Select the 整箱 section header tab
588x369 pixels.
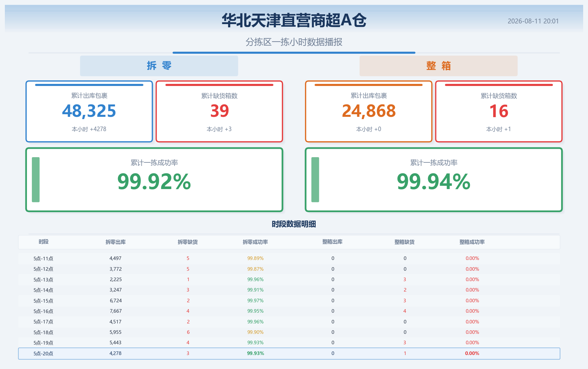[438, 66]
